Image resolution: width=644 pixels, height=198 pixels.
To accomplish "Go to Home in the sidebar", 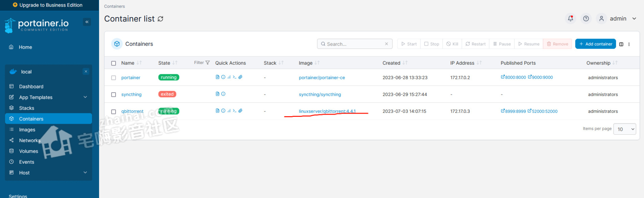I will (x=25, y=47).
